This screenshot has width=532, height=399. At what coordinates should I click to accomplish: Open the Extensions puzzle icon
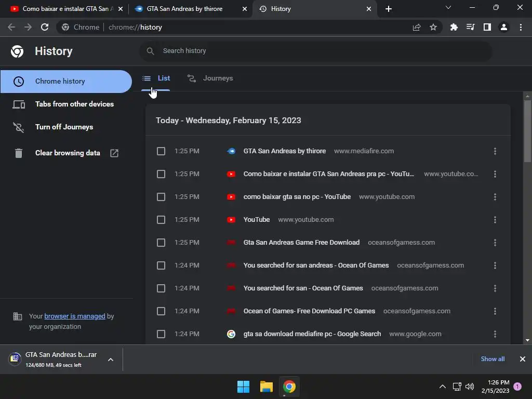[x=454, y=27]
